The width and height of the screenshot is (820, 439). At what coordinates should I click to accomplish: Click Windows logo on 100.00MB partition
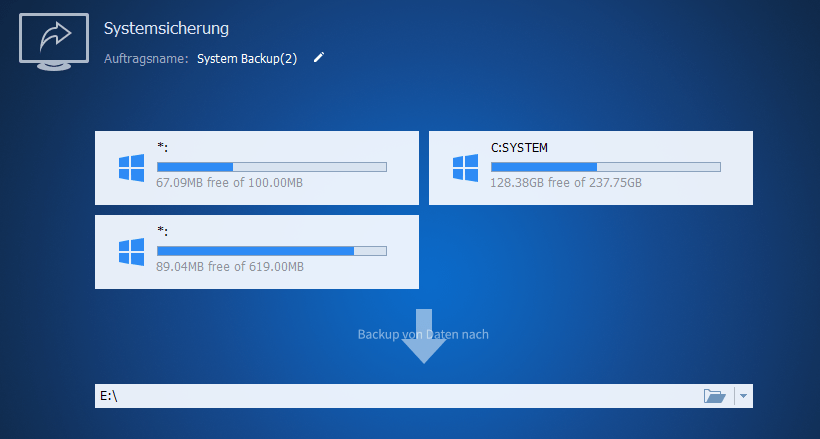tap(131, 168)
